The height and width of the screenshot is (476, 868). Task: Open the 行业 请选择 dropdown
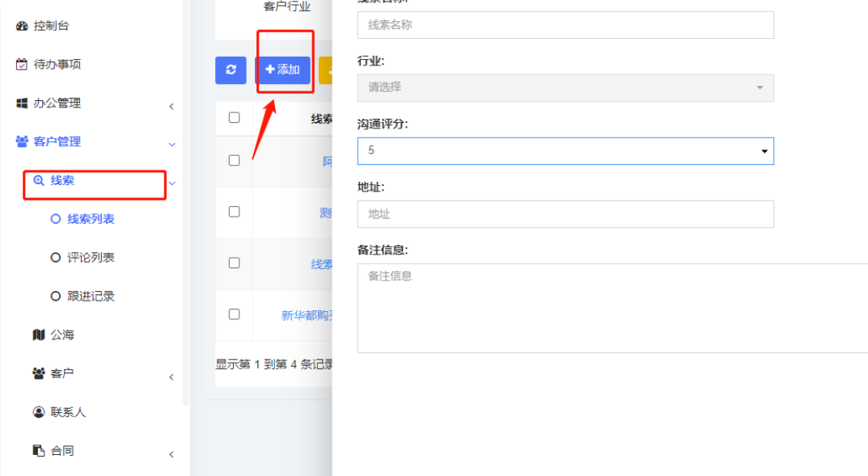pyautogui.click(x=565, y=88)
